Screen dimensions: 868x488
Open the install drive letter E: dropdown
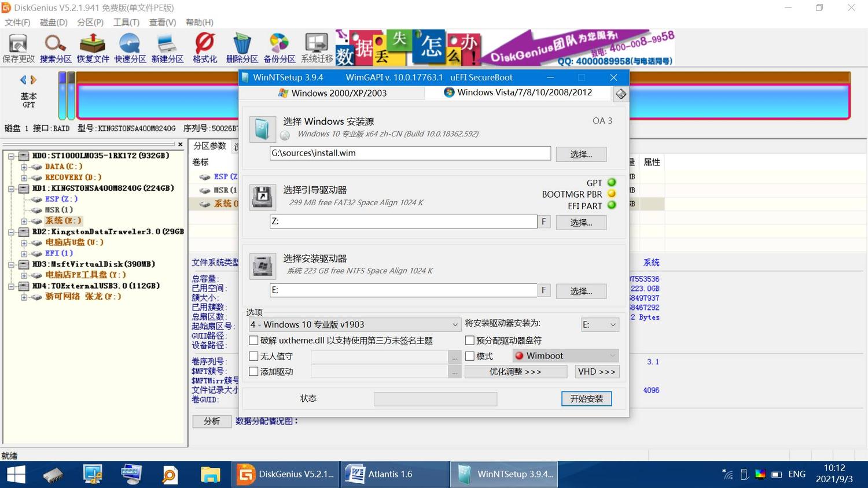pos(600,324)
